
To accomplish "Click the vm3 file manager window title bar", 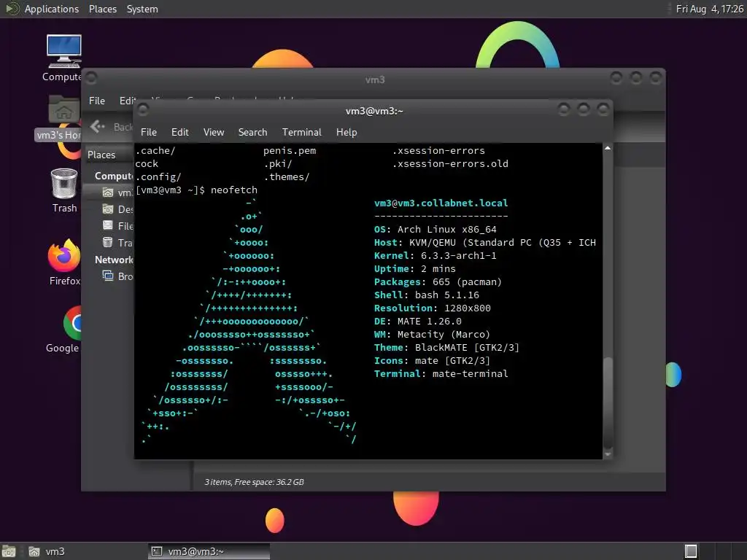I will click(374, 79).
